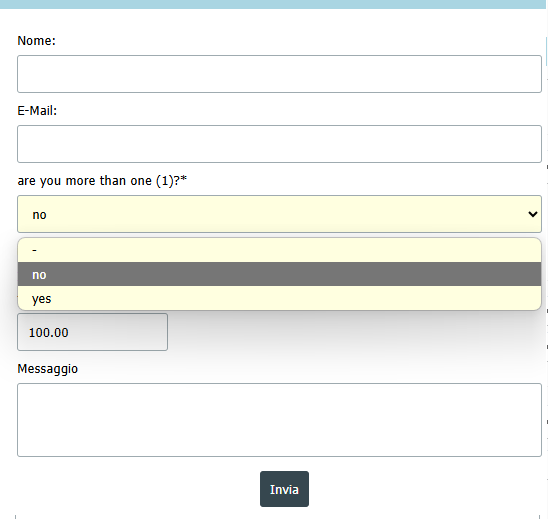Click the 'yes' text in option list

(42, 299)
